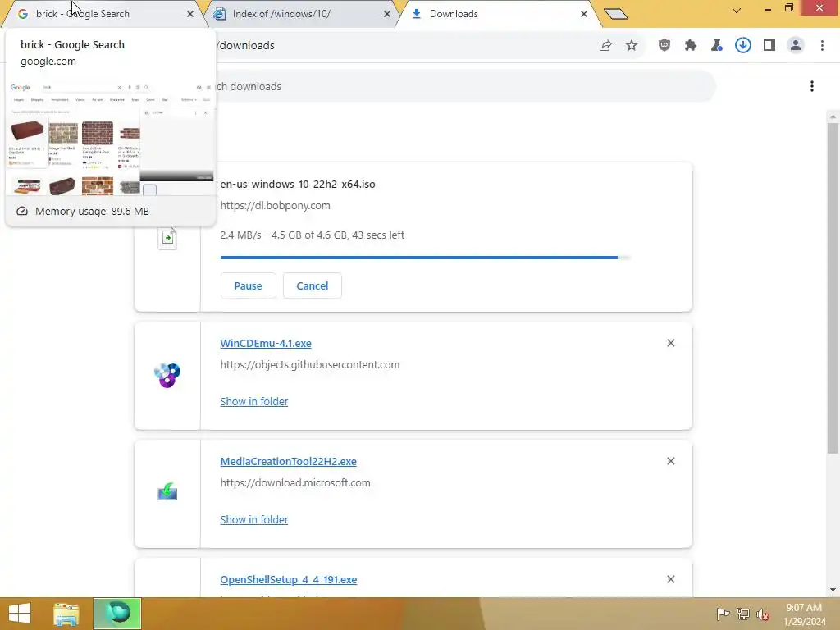Bookmark this page with star icon
Image resolution: width=840 pixels, height=630 pixels.
(x=632, y=46)
